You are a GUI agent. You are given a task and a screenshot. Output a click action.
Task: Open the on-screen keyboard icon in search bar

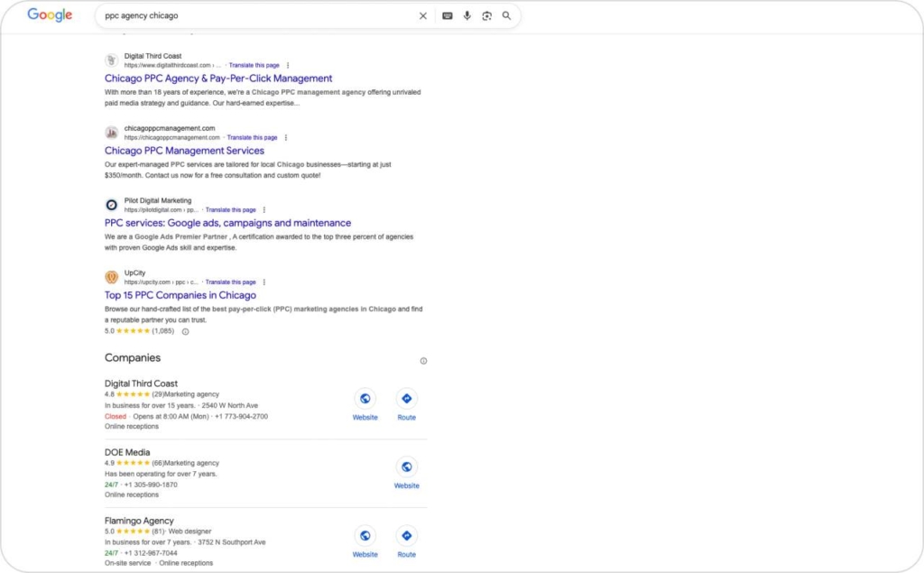[x=446, y=15]
